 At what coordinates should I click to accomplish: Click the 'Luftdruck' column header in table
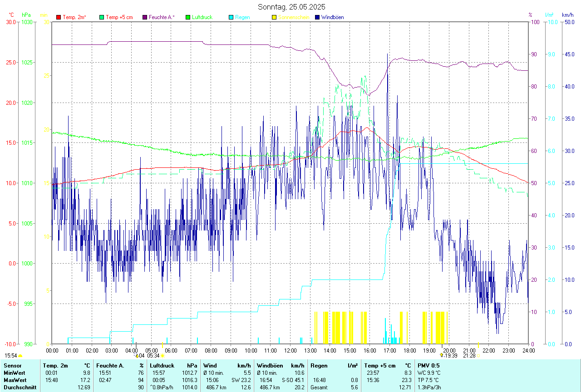[162, 365]
